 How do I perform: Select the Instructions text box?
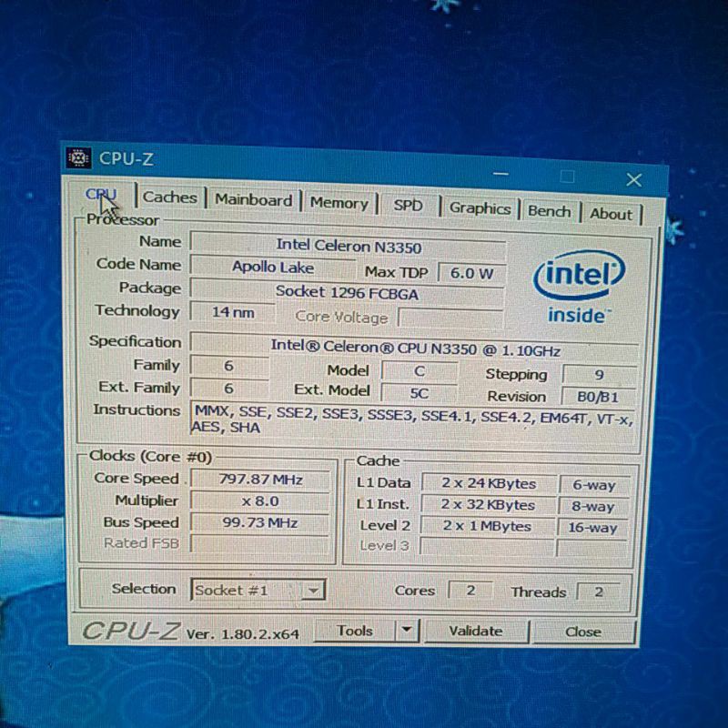(x=412, y=420)
